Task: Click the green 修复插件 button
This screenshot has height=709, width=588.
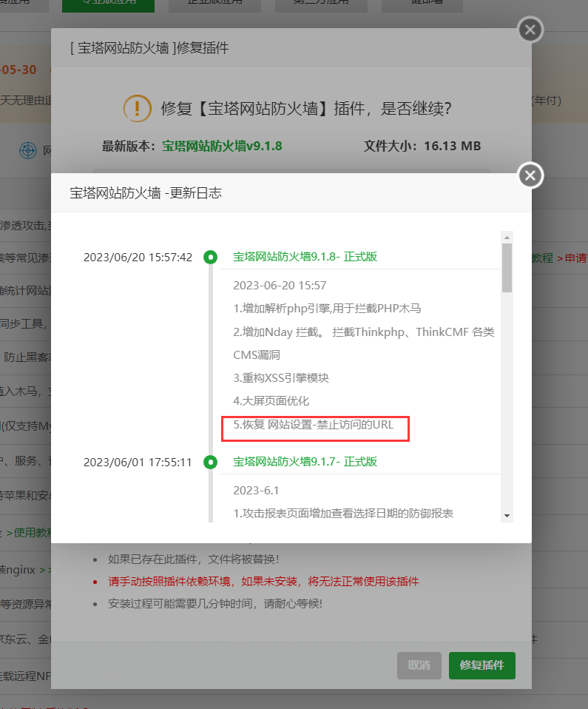Action: (481, 665)
